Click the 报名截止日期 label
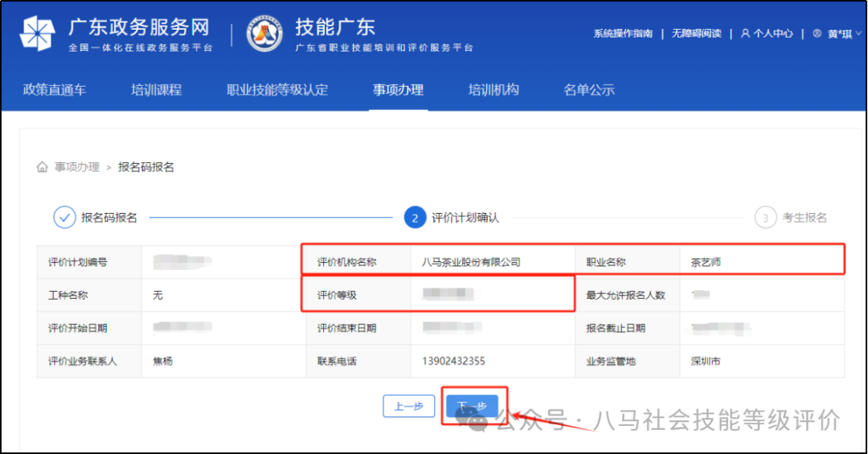The width and height of the screenshot is (868, 454). (616, 328)
